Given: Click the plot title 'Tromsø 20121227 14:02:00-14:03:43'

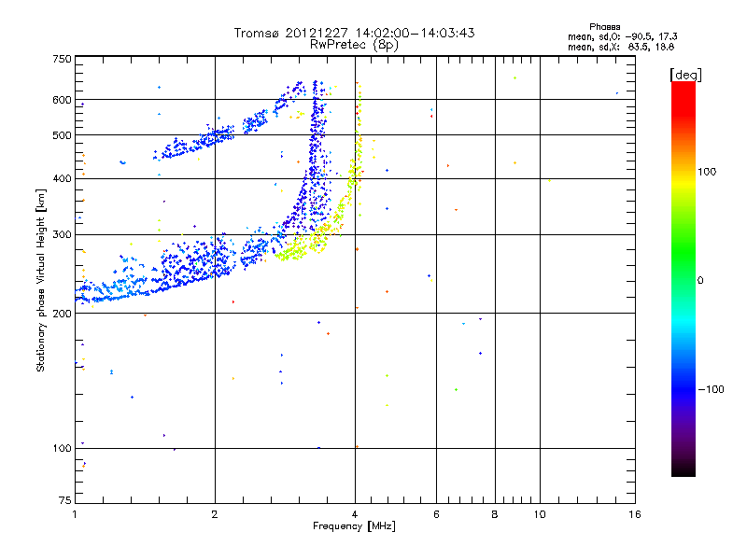Looking at the screenshot, I should (x=354, y=33).
